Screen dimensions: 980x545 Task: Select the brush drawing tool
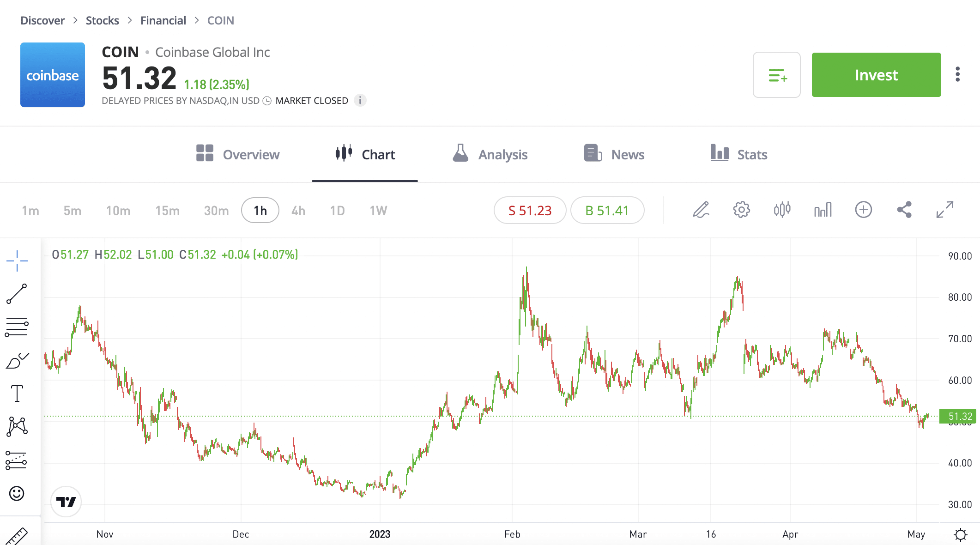[17, 361]
